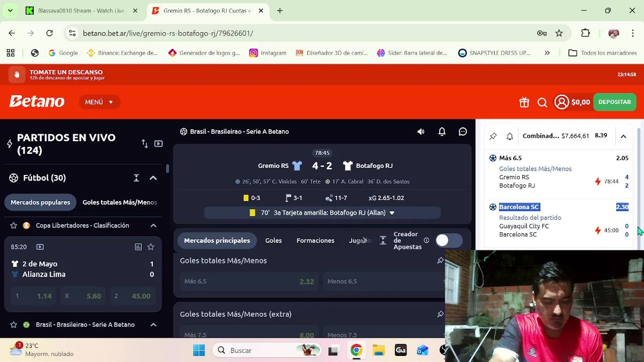Open the gift promotions icon

pos(524,102)
